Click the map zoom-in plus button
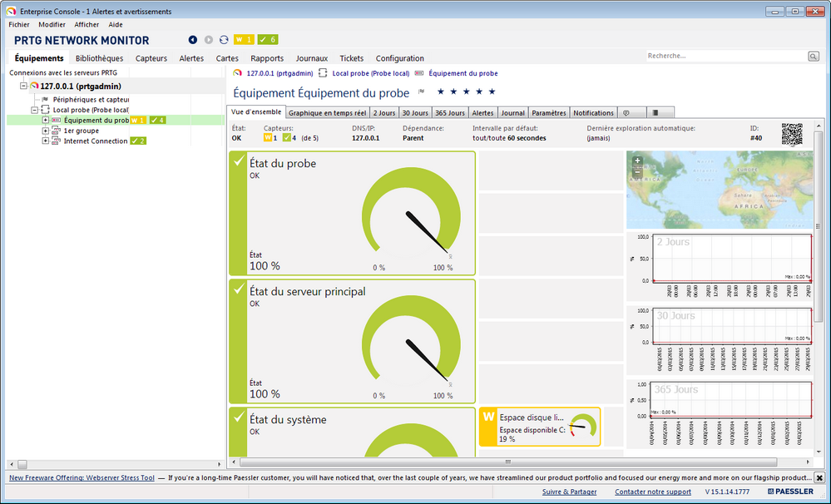This screenshot has width=831, height=504. (x=637, y=161)
